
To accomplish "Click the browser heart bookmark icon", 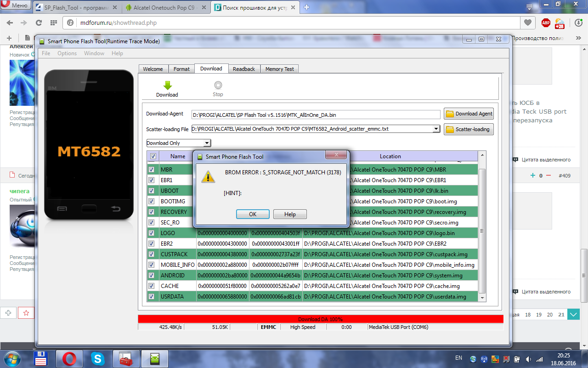I will pos(527,23).
